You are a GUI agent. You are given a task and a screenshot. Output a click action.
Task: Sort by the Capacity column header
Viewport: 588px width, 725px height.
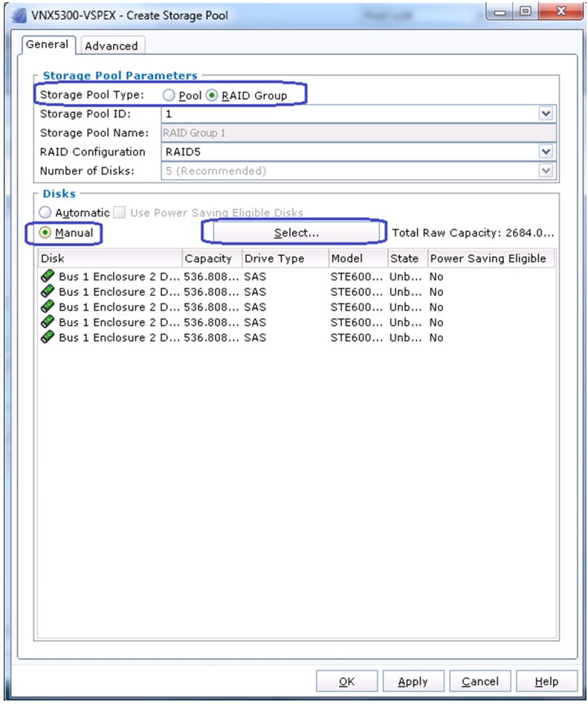pos(212,259)
